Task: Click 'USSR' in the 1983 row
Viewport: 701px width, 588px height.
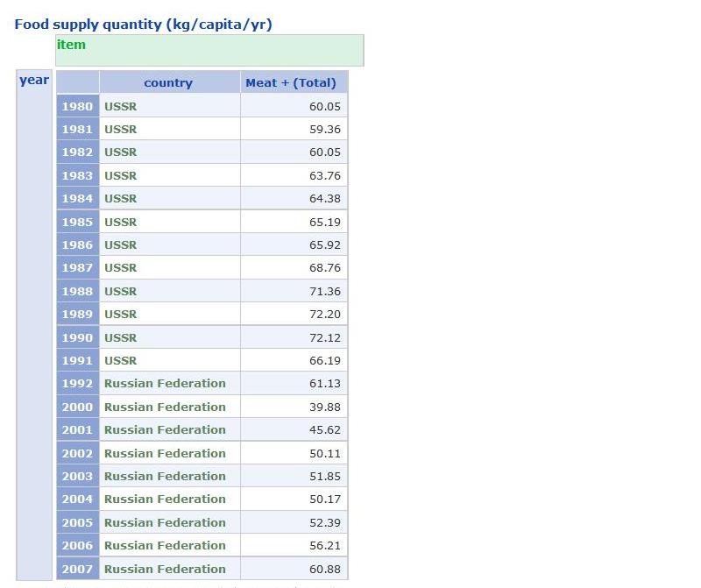Action: pos(121,175)
